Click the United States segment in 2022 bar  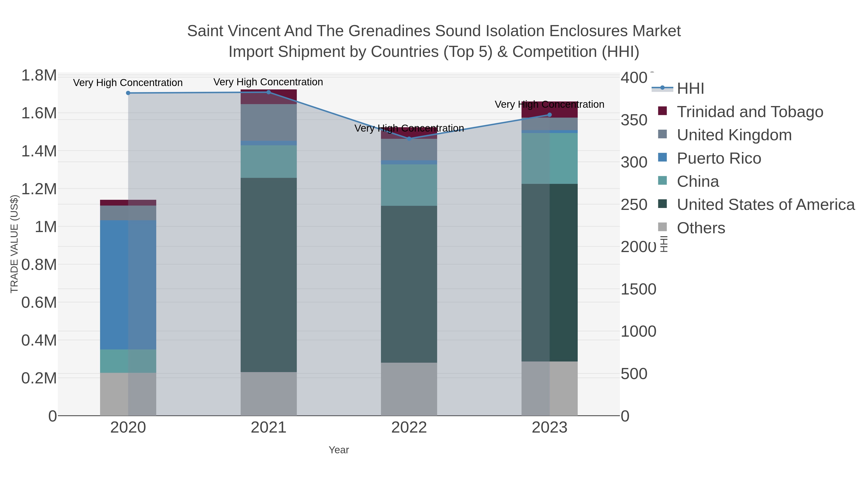click(409, 285)
